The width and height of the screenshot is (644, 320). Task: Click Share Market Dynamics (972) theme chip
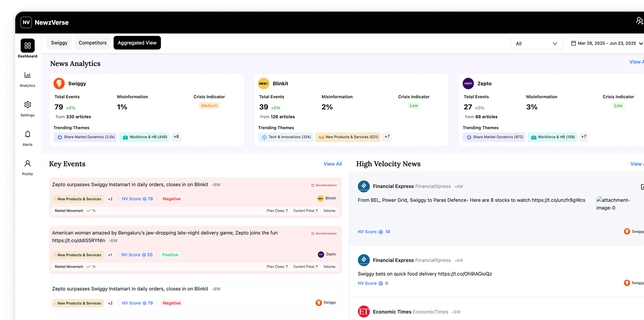(x=494, y=137)
